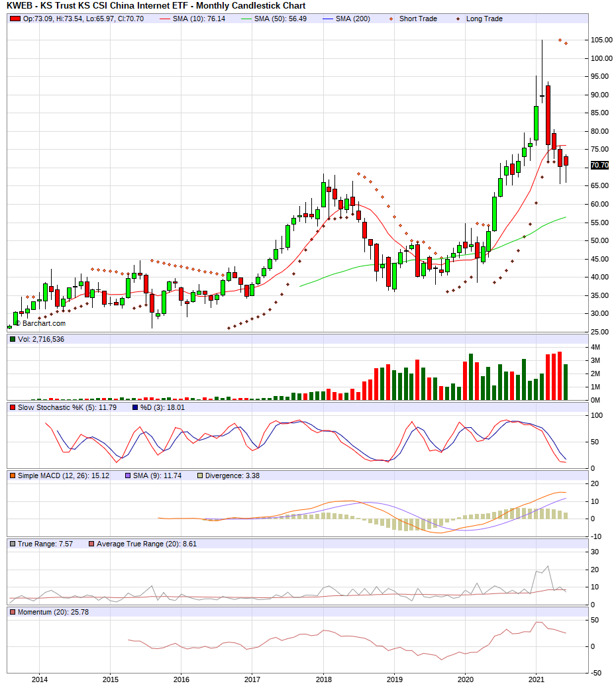Click the purple MACD SMA legend square

click(128, 476)
